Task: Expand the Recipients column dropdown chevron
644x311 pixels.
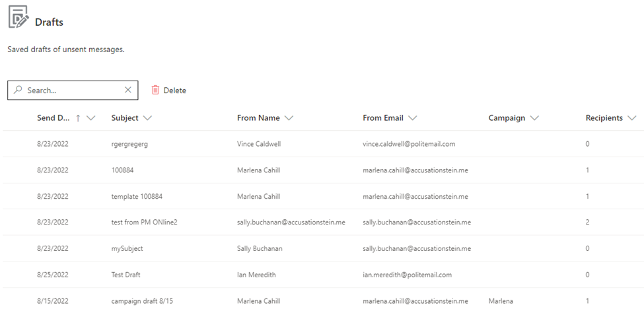Action: (x=631, y=118)
